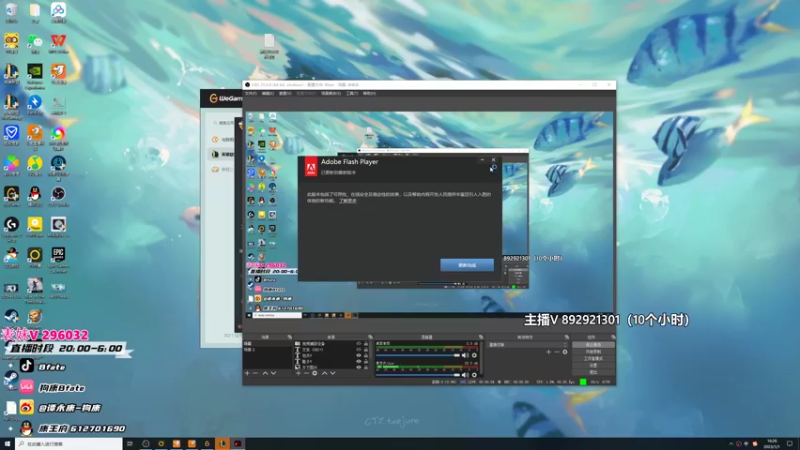The image size is (800, 450).
Task: Open the scene transition type dropdown
Action: pos(527,345)
